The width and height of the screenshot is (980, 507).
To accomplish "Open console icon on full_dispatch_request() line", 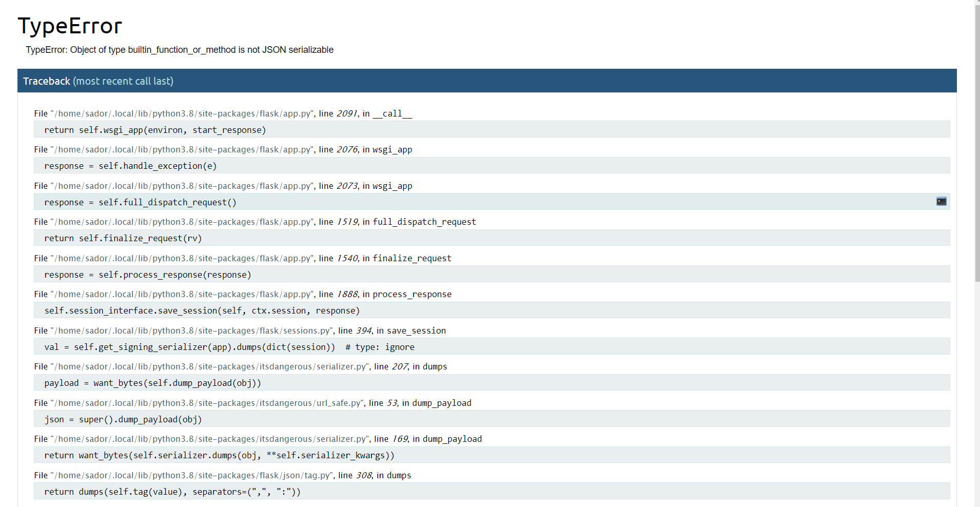I will coord(941,202).
